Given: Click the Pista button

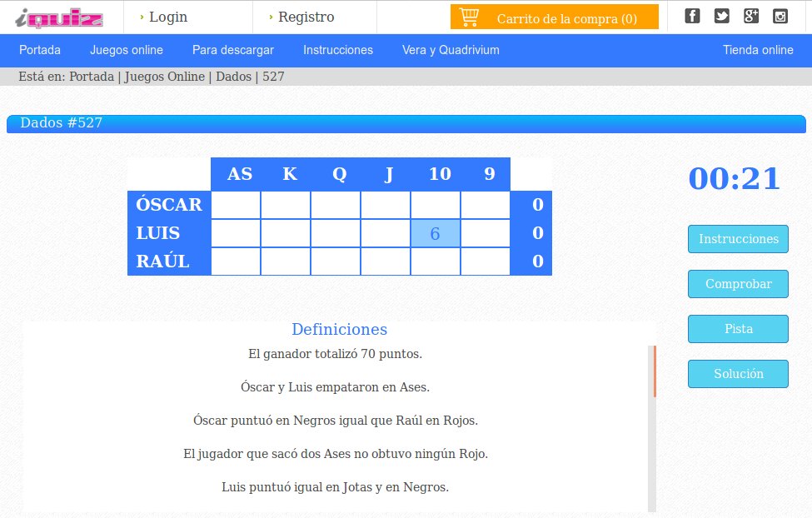Looking at the screenshot, I should 738,329.
